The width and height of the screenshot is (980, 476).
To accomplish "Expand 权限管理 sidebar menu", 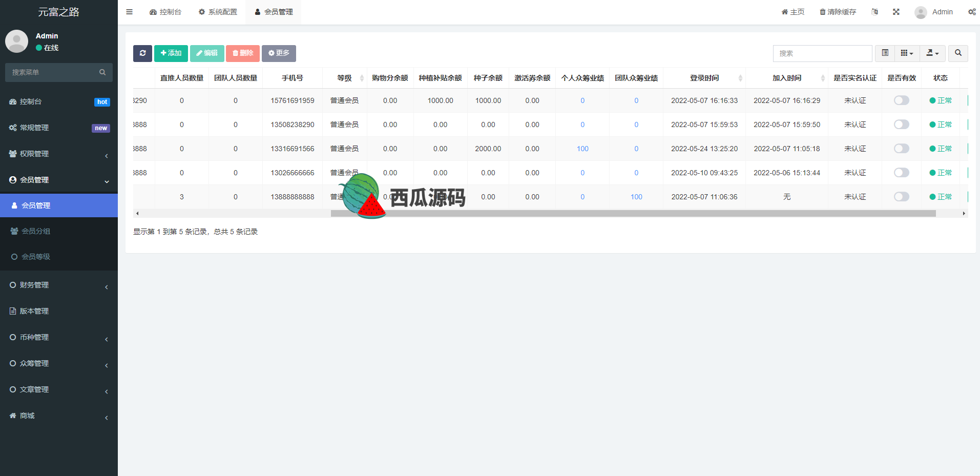I will click(59, 154).
